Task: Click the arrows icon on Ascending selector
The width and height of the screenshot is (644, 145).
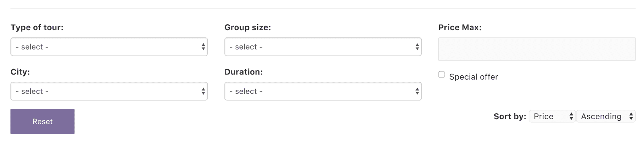Action: [631, 116]
